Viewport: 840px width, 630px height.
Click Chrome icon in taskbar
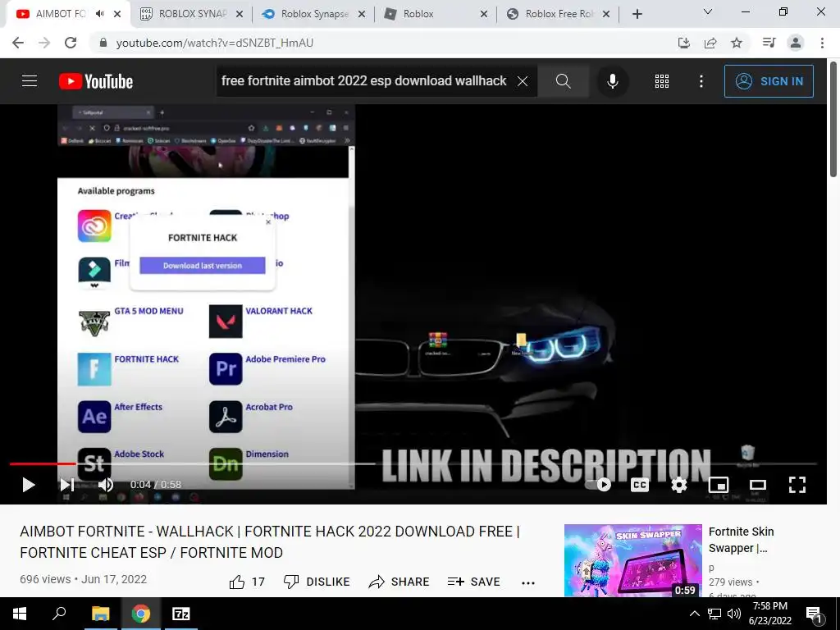[140, 614]
